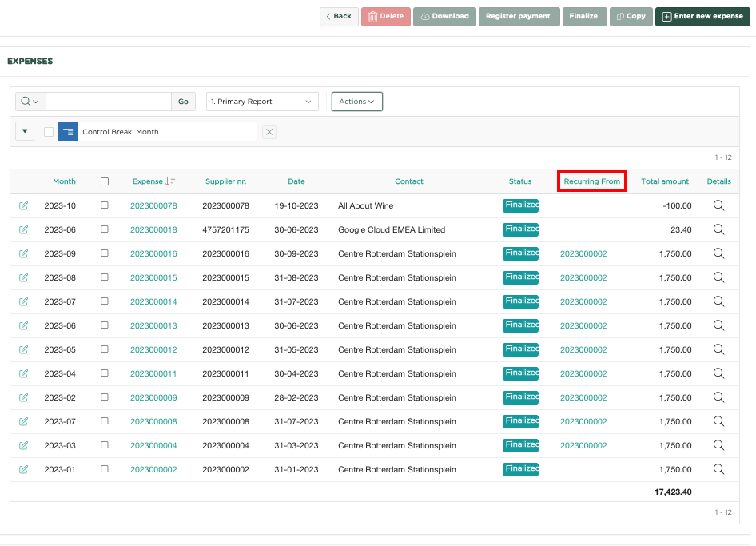Edit the expense row 2023000013
Screen dimensions: 756x546
(x=23, y=325)
